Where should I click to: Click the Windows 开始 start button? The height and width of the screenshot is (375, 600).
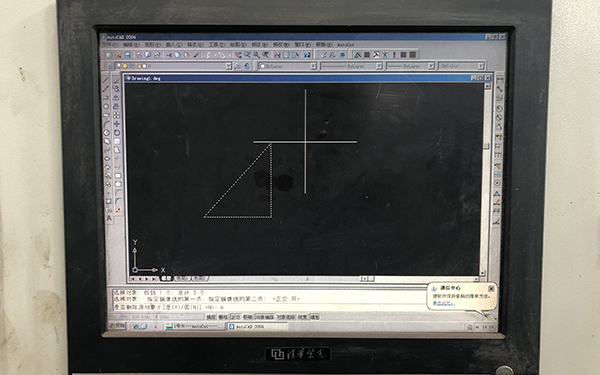pos(117,326)
